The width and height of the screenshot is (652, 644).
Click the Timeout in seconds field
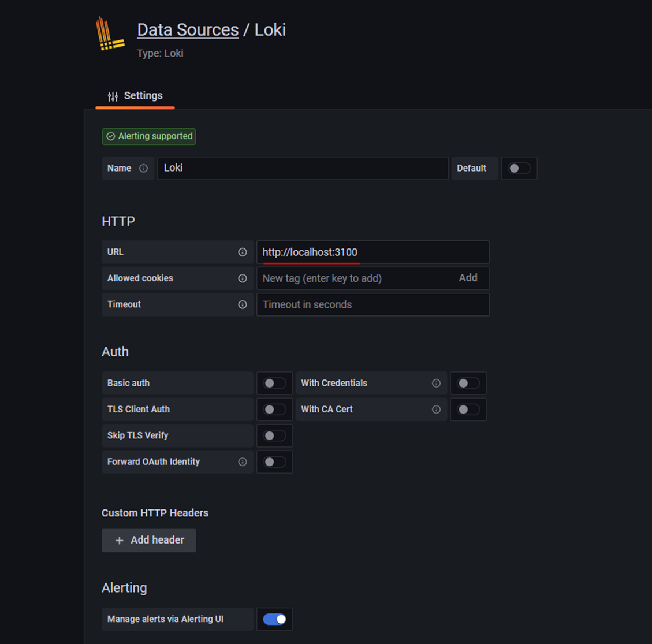[x=372, y=304]
